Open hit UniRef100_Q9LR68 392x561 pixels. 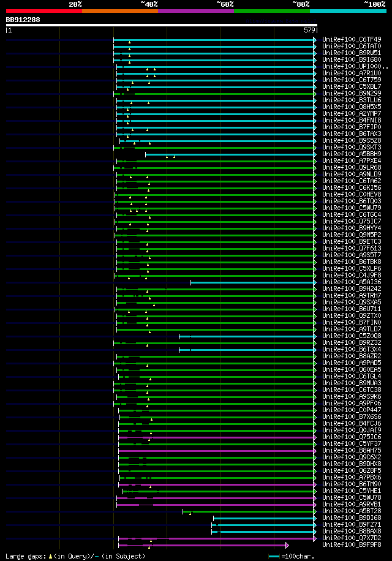tap(352, 167)
